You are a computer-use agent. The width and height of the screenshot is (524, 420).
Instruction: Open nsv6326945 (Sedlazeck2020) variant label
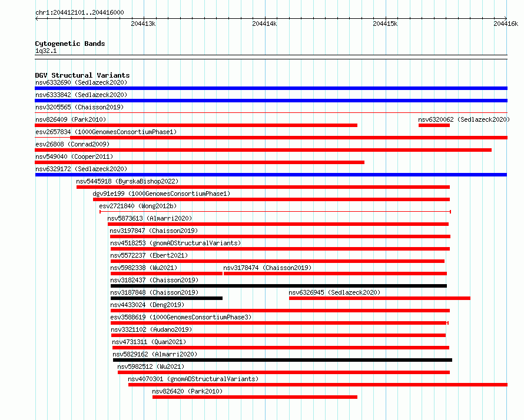[x=334, y=292]
